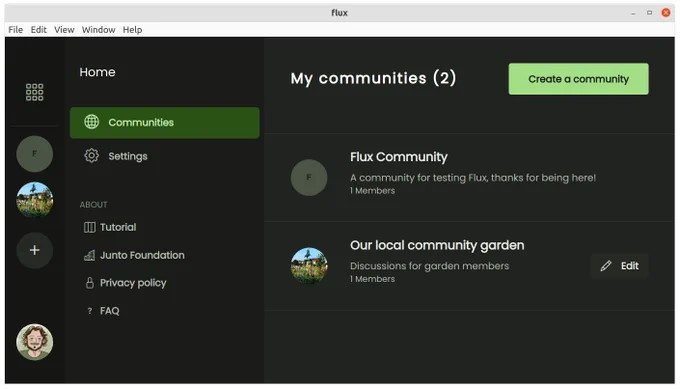Open the apps grid icon in left rail
The height and width of the screenshot is (389, 680).
pyautogui.click(x=34, y=92)
